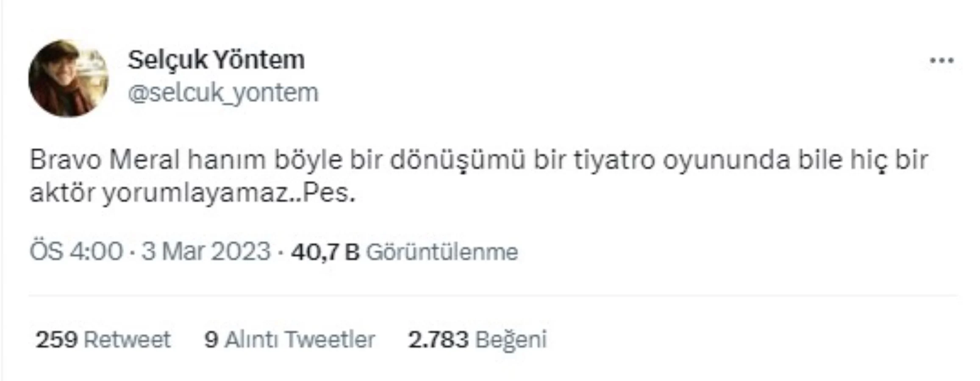Click the 2.783 likes number
The width and height of the screenshot is (980, 381).
(x=439, y=339)
